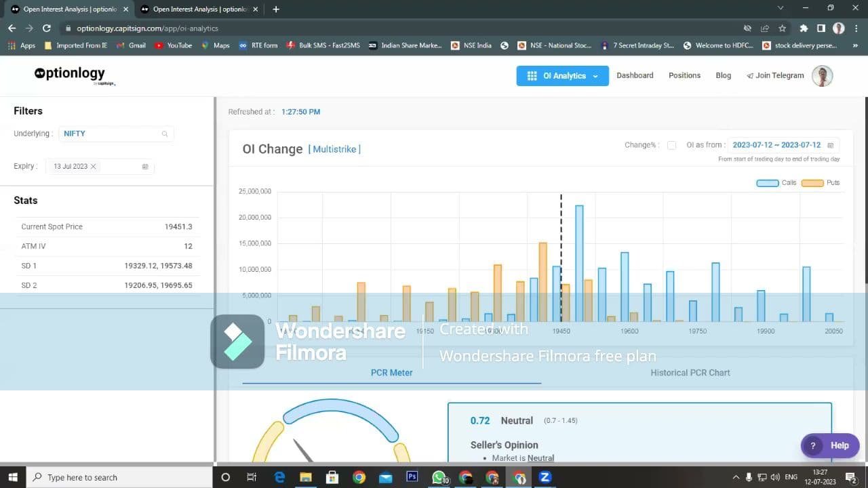This screenshot has height=488, width=868.
Task: Select the PCR Meter tab
Action: click(x=391, y=373)
